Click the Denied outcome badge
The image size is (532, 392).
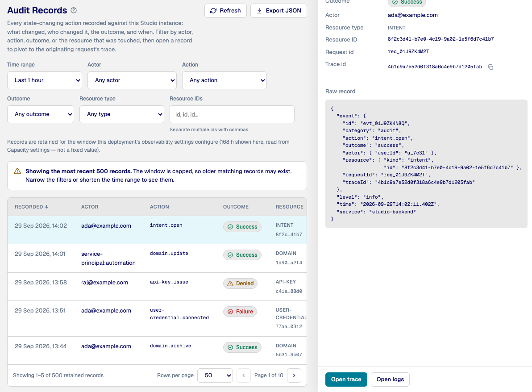[x=240, y=284]
